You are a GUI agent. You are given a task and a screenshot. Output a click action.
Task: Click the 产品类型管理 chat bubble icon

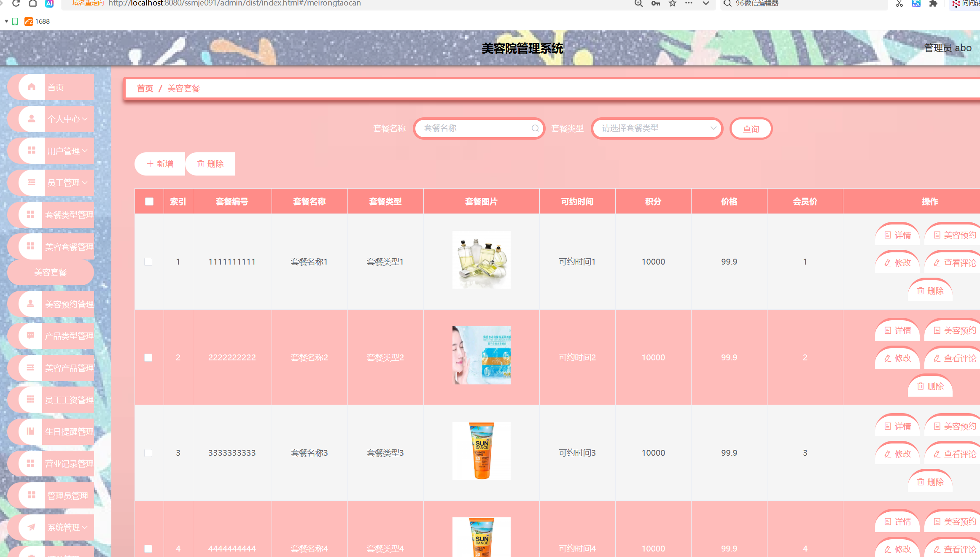point(31,335)
